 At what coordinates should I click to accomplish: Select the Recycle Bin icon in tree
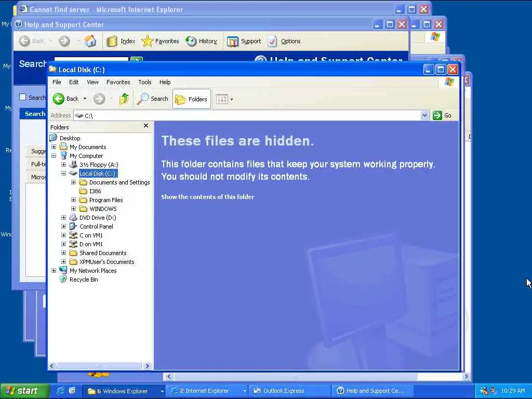pyautogui.click(x=63, y=279)
